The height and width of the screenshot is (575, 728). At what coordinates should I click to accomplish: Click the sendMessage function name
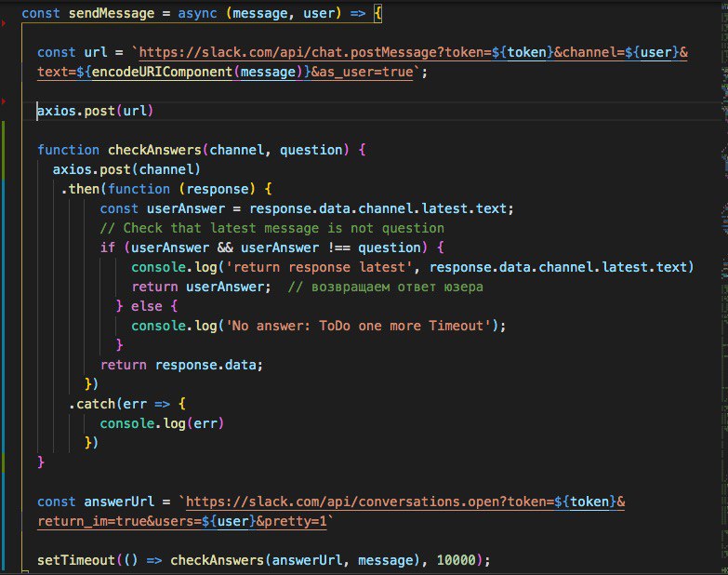tap(112, 13)
